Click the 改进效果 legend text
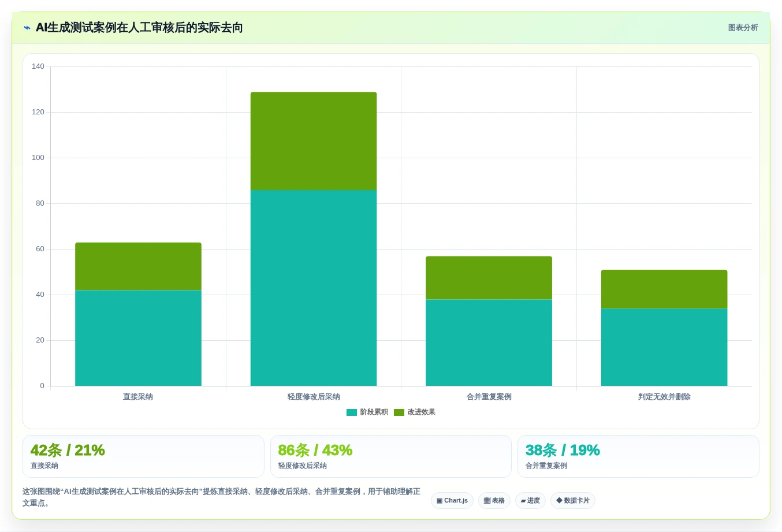The image size is (782, 532). pyautogui.click(x=422, y=412)
